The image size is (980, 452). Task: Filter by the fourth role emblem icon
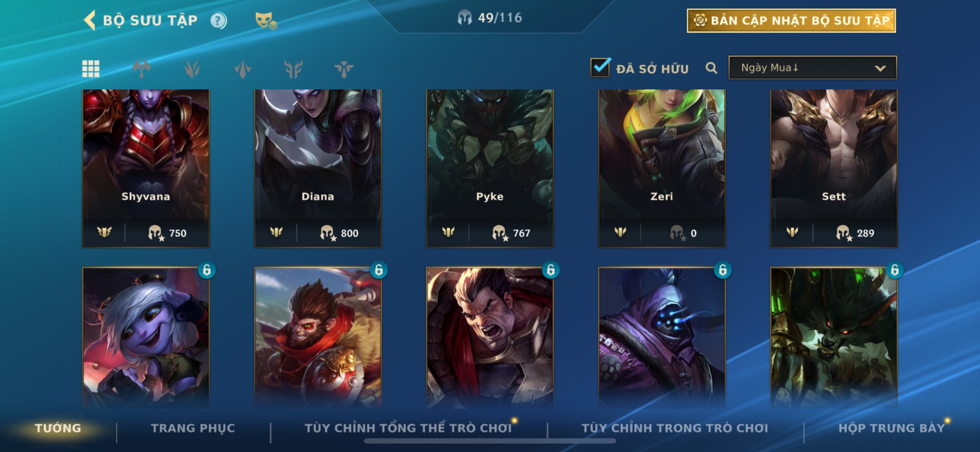293,69
